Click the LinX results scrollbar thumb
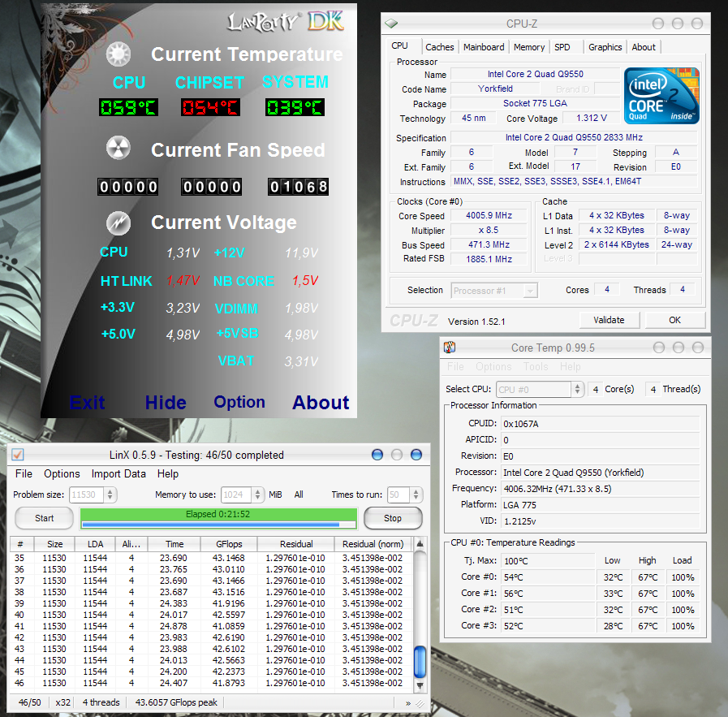 420,663
